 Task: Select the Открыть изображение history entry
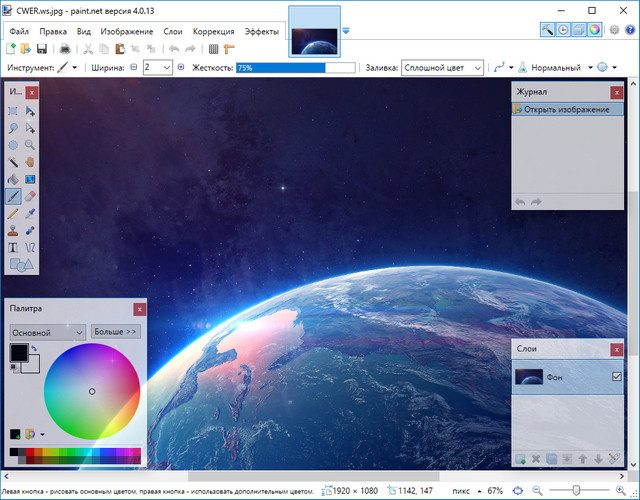[567, 109]
